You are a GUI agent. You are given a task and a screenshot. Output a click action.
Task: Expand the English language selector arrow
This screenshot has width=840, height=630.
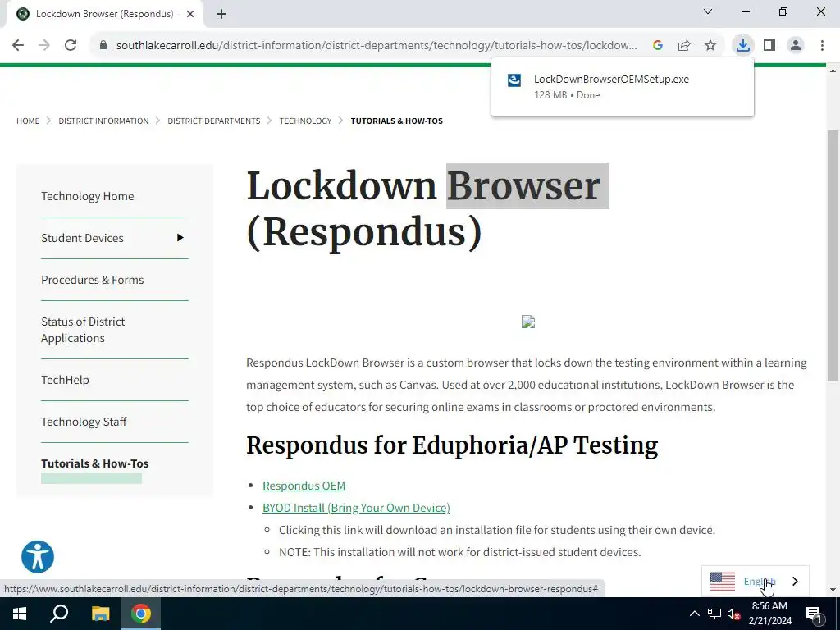coord(795,582)
